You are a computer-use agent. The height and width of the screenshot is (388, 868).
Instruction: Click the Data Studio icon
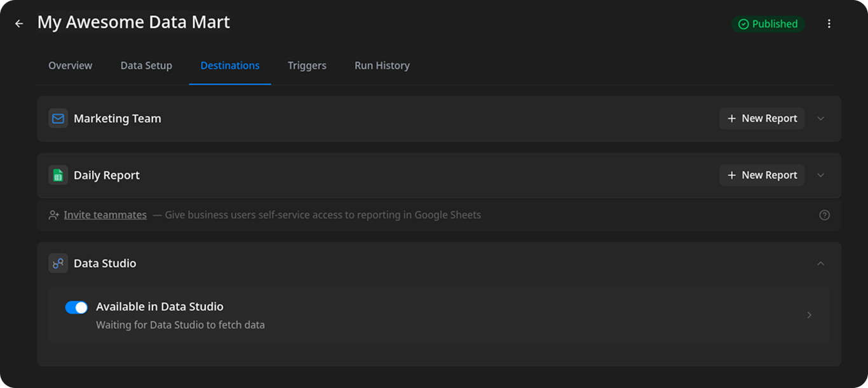pos(58,263)
